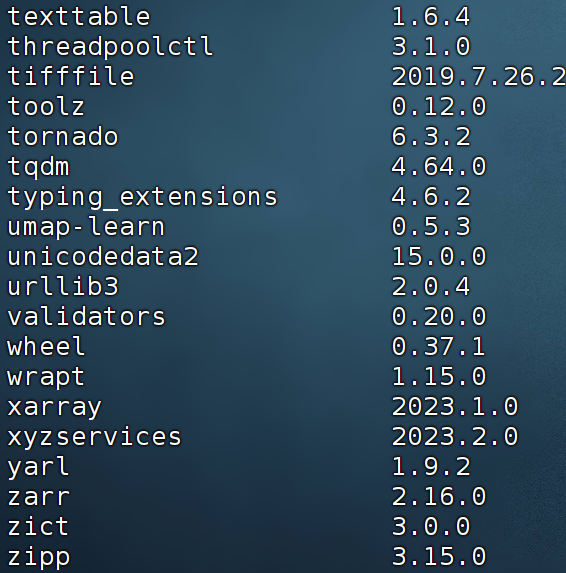
Task: Click the tifffile version 2019.7.26.2
Action: pos(479,77)
